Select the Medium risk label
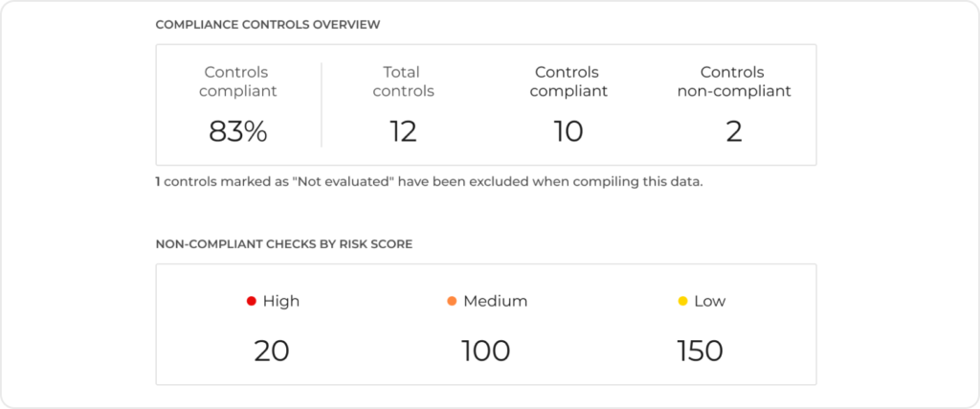 495,302
